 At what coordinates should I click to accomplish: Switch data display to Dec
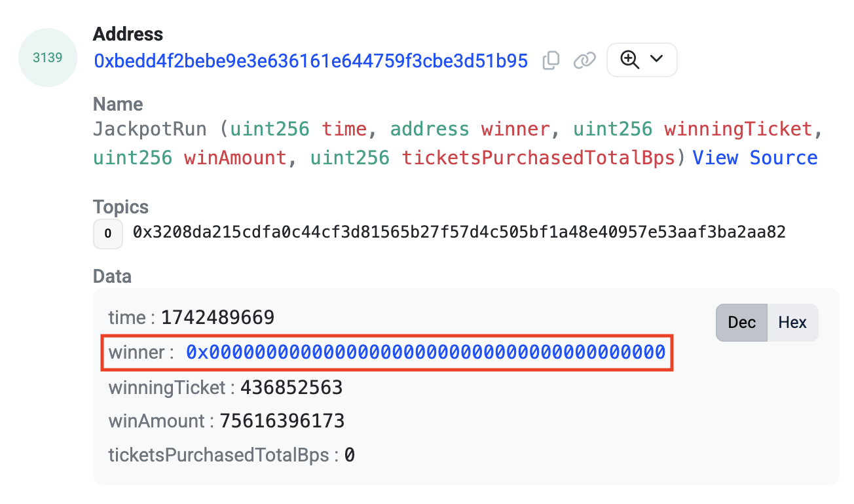(x=741, y=323)
